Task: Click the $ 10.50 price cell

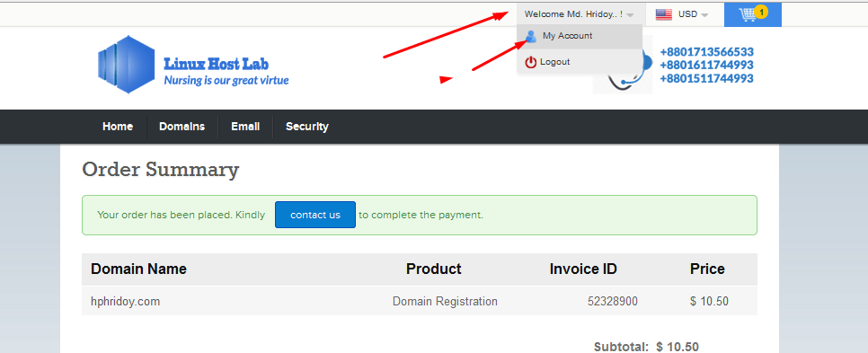Action: click(709, 302)
